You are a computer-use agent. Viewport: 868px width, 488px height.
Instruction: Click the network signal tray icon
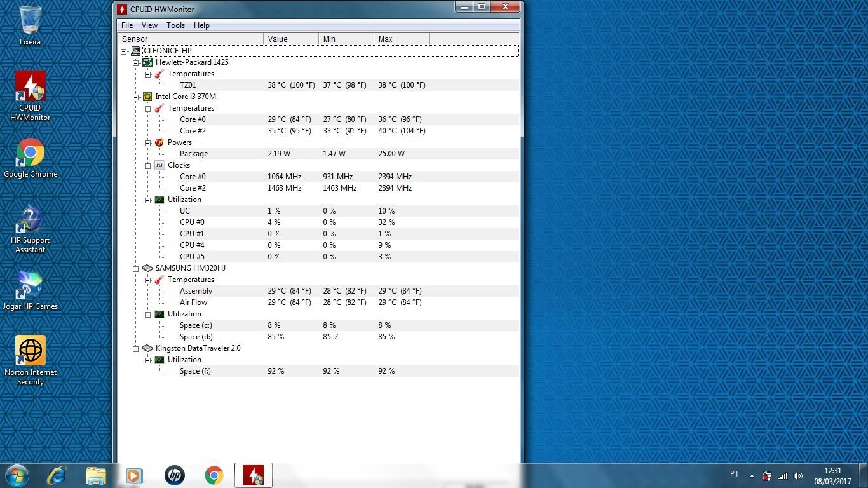point(783,476)
